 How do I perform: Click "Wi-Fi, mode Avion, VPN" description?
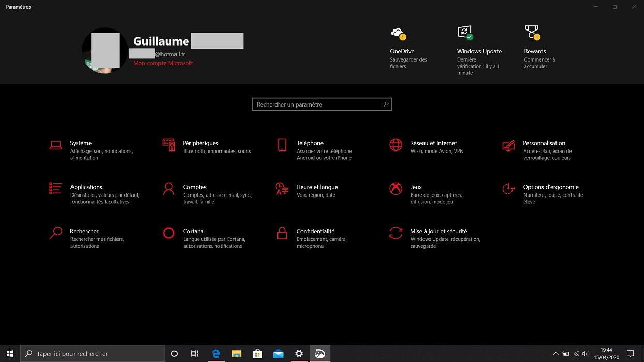click(437, 152)
